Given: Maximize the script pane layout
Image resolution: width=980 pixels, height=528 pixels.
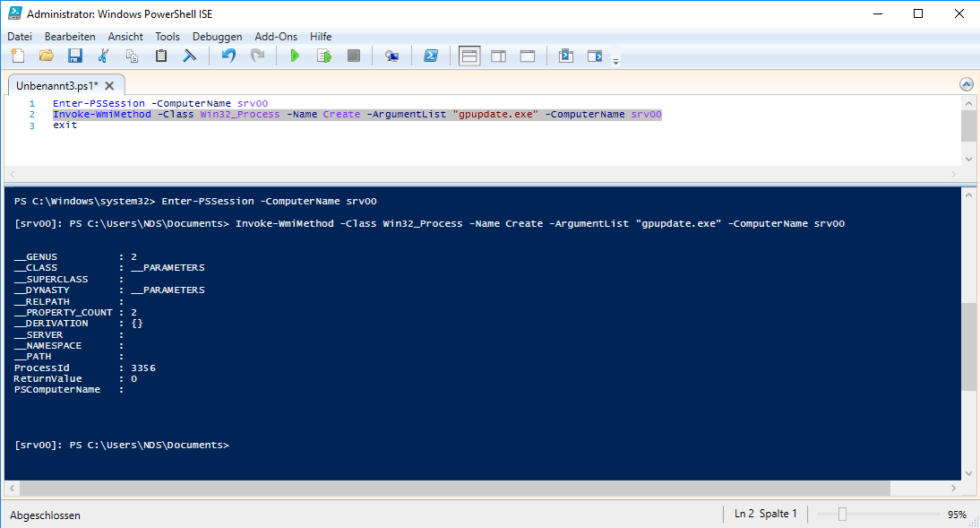Looking at the screenshot, I should tap(528, 56).
